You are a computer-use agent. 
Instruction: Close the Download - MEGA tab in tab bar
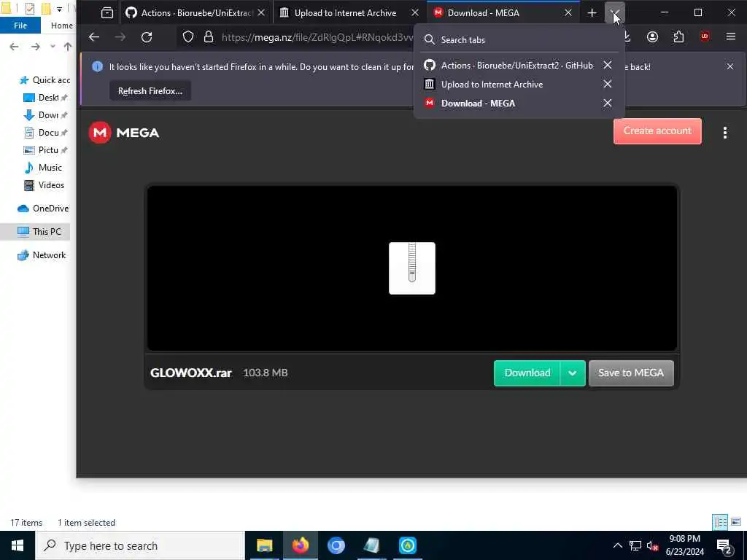[x=568, y=13]
